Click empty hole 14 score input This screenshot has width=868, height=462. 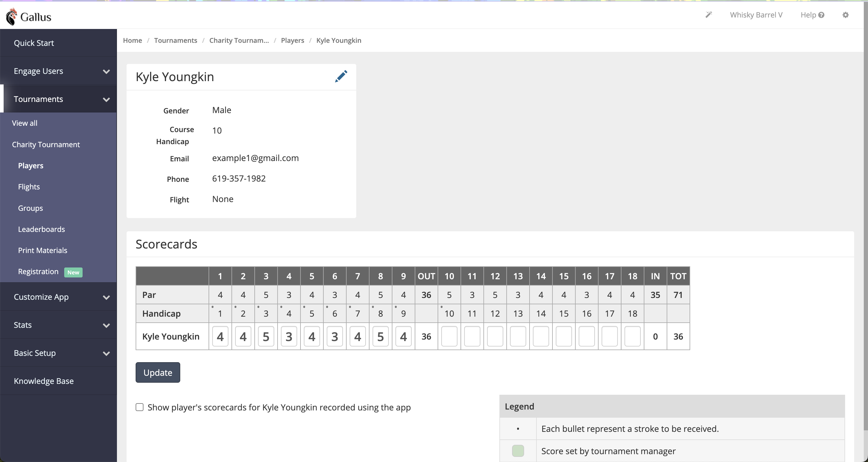(x=541, y=336)
